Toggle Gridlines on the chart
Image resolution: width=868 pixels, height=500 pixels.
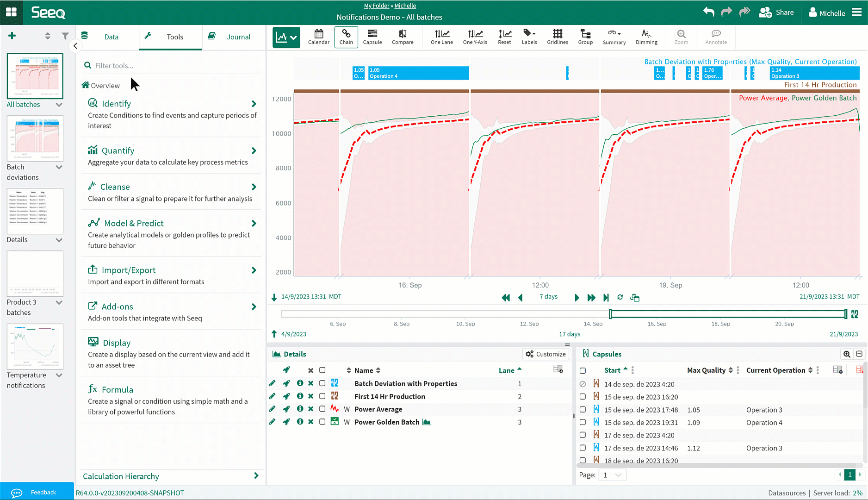558,37
